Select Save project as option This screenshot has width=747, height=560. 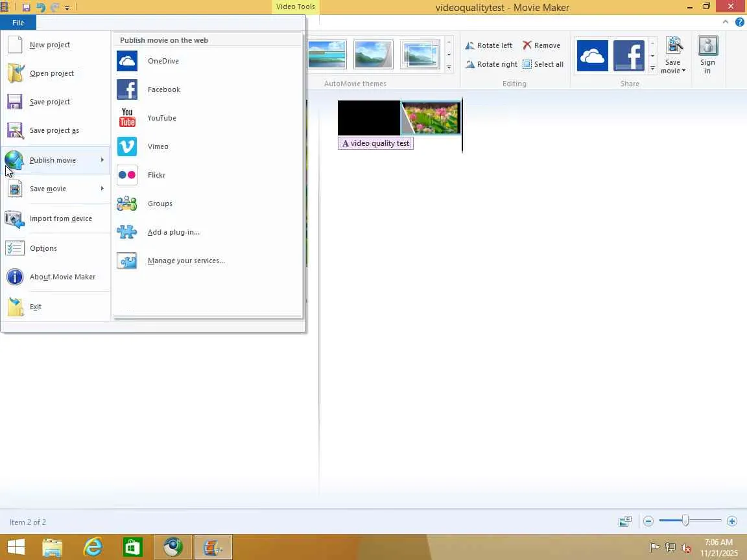tap(55, 130)
